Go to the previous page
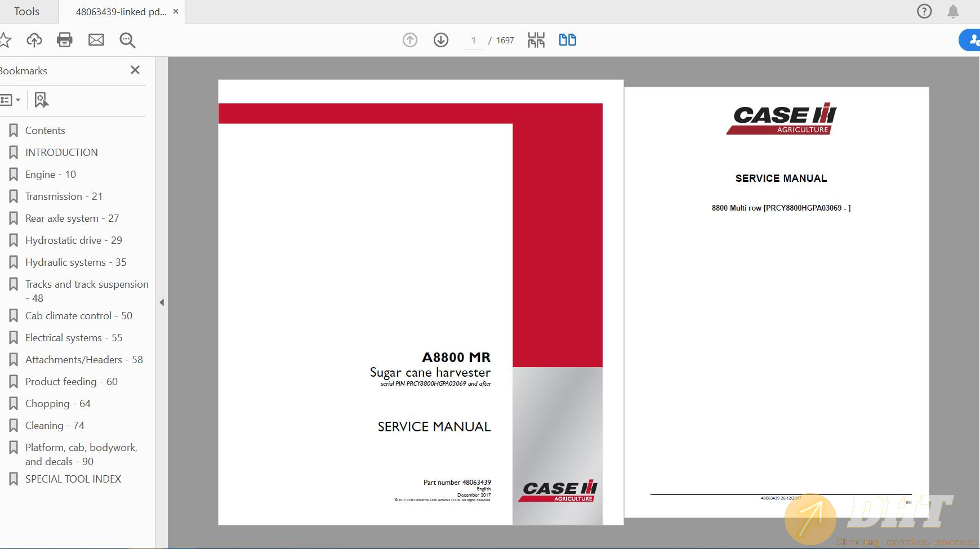Viewport: 980px width, 549px height. (410, 40)
